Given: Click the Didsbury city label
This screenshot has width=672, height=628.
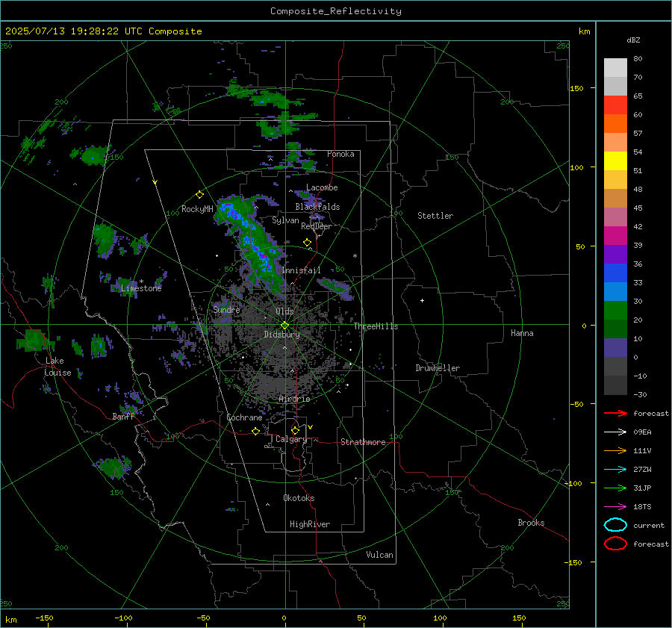Looking at the screenshot, I should click(x=281, y=335).
